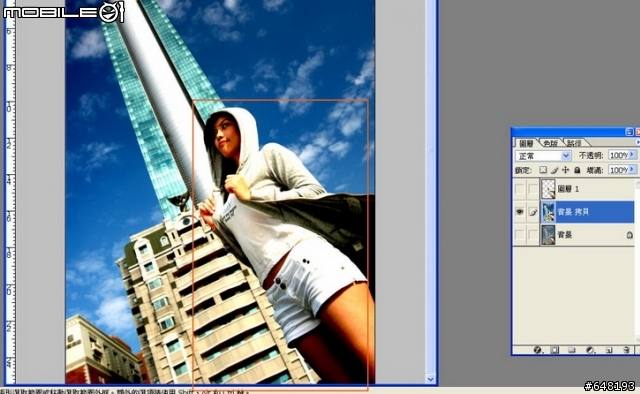Screen dimensions: 640x394
Task: Click the 不透明 opacity value field
Action: pyautogui.click(x=619, y=155)
